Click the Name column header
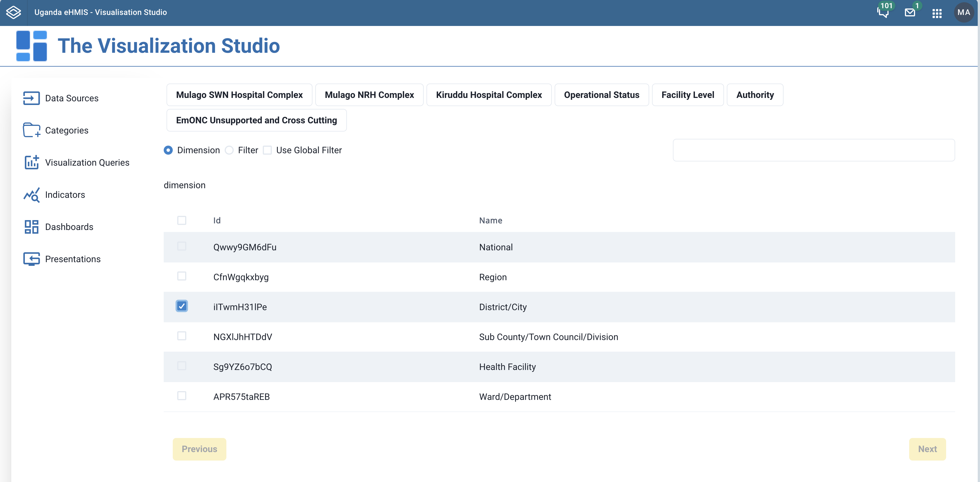Screen dimensions: 980x482 (491, 221)
